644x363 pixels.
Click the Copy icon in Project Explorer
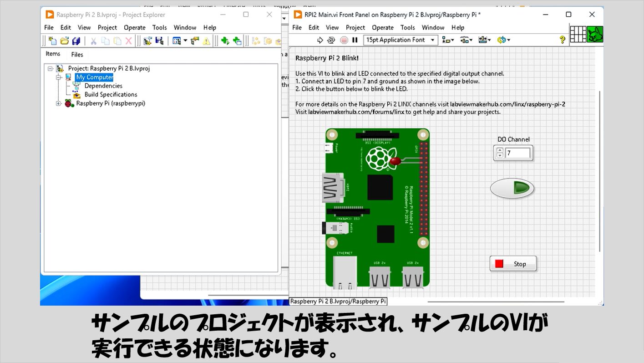click(x=105, y=41)
